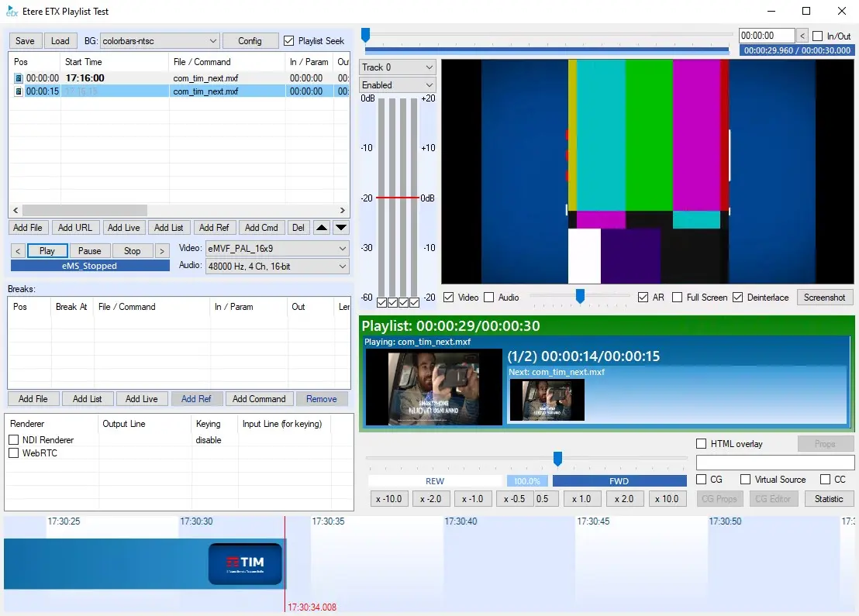The height and width of the screenshot is (616, 859).
Task: Click the x -10.0 rewind speed button
Action: point(389,499)
